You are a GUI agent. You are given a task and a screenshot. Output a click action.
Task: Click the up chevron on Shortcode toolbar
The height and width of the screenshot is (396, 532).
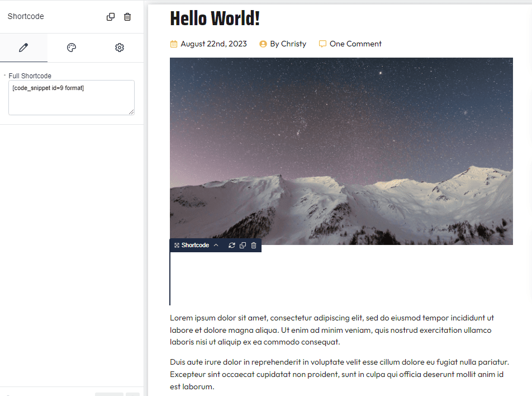click(x=216, y=245)
